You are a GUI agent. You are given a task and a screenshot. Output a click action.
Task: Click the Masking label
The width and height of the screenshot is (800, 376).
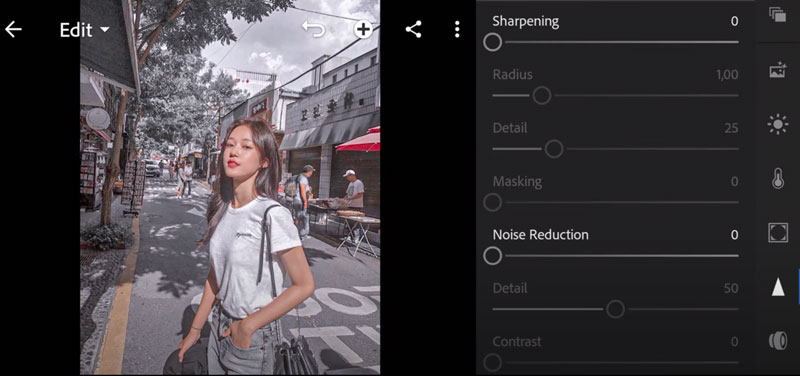517,182
